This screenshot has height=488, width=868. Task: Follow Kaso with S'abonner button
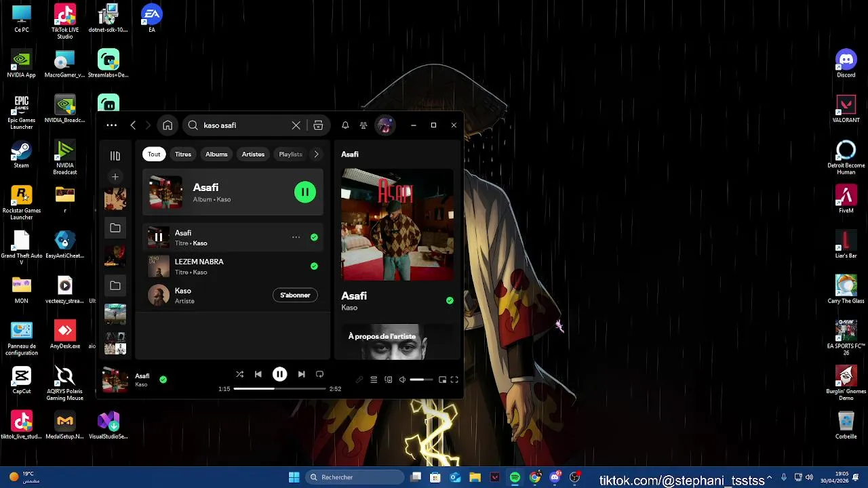point(295,296)
